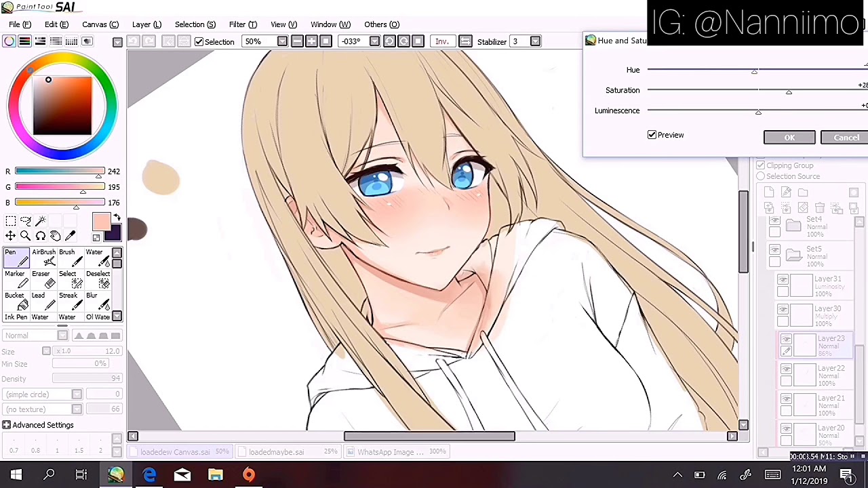Pick the Streak brush tool

71,302
